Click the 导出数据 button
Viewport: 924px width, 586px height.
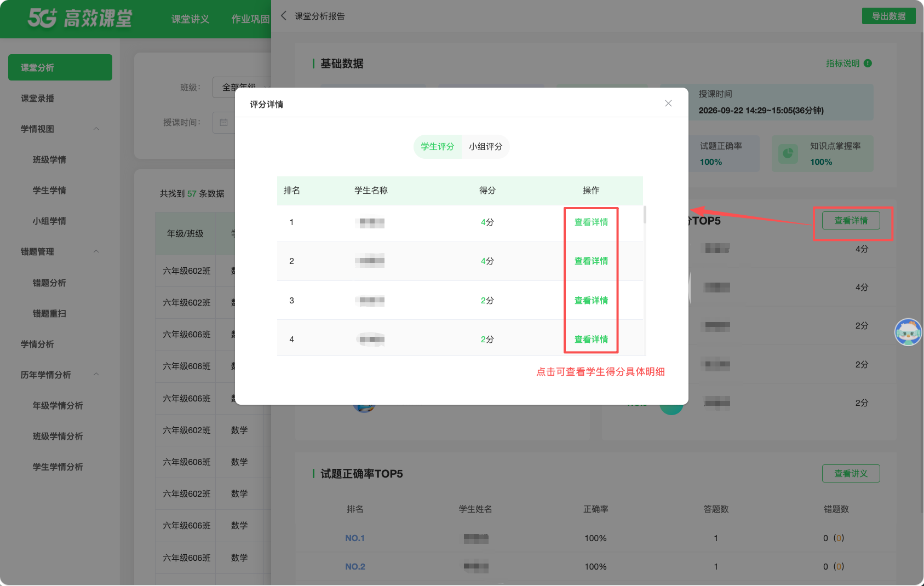pos(888,16)
